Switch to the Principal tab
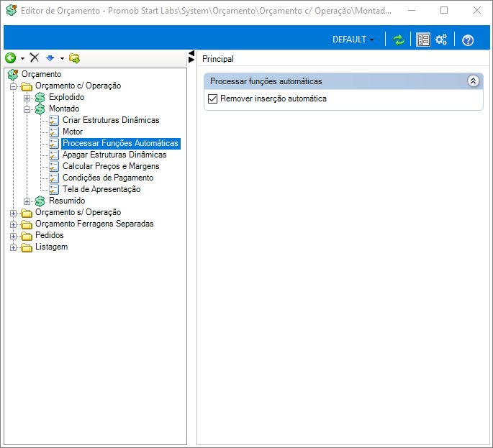 [x=218, y=59]
